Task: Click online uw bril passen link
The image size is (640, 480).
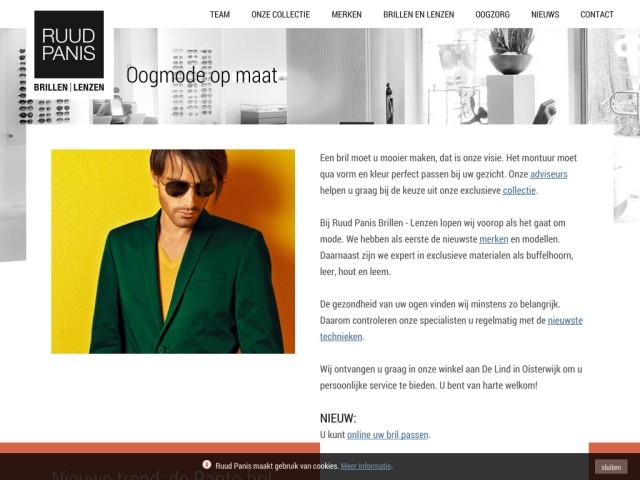Action: [x=388, y=435]
